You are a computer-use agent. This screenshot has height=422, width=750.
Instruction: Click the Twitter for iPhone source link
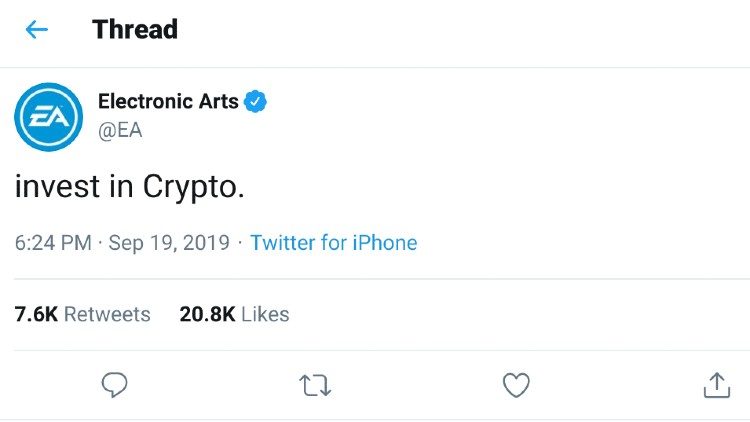[333, 243]
